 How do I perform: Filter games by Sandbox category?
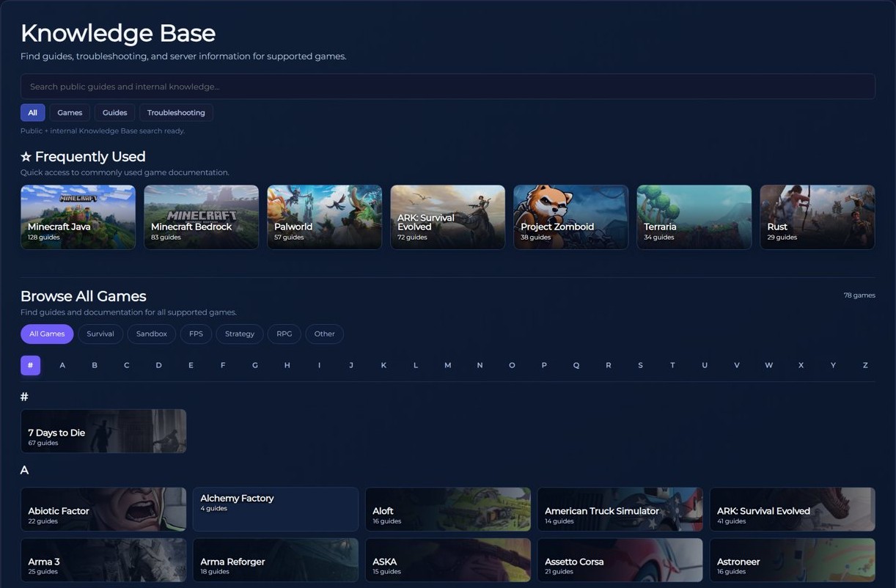coord(152,334)
